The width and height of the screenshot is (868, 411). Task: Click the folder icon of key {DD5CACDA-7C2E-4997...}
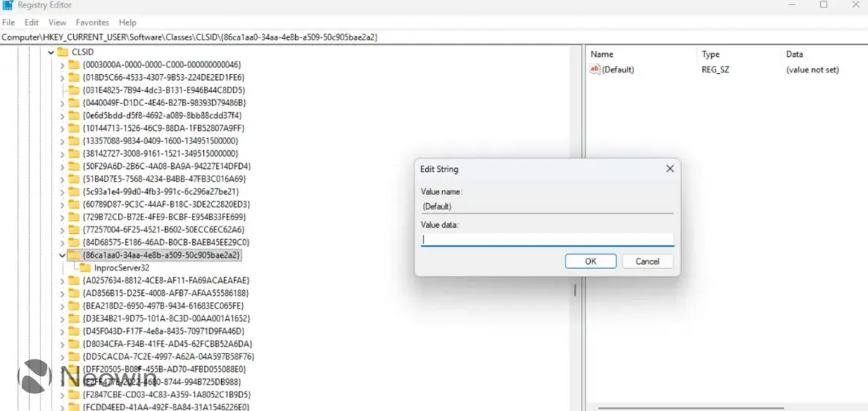tap(74, 356)
